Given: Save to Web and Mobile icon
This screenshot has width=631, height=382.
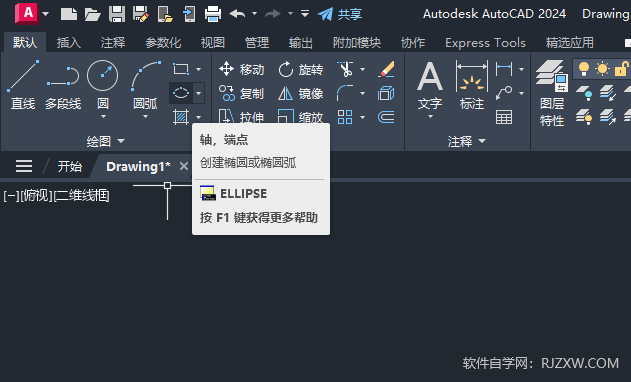Looking at the screenshot, I should point(189,14).
